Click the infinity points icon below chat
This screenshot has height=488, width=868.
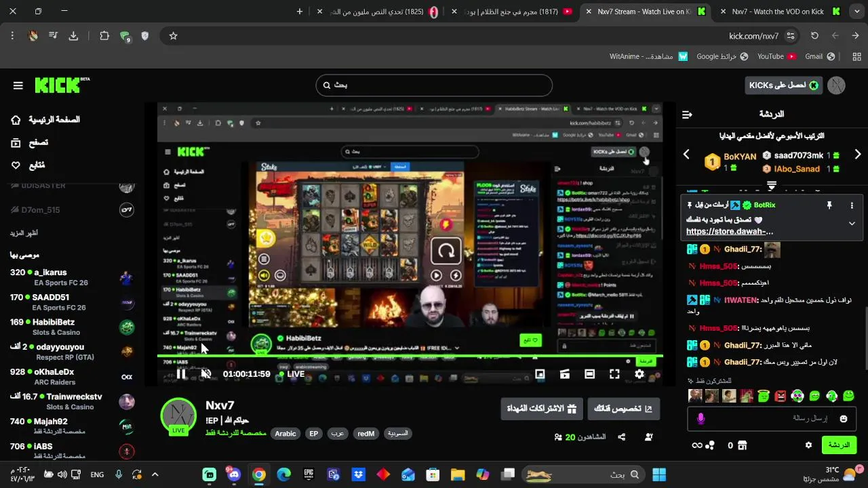tap(697, 445)
